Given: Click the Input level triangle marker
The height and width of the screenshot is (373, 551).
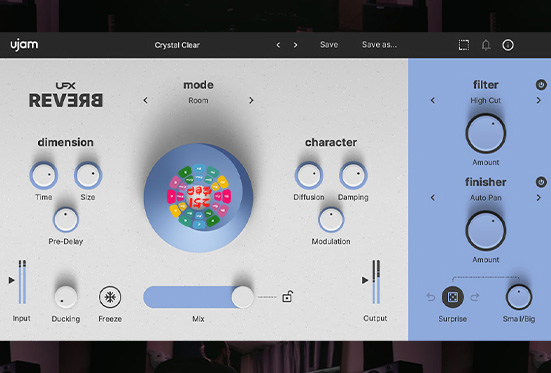Looking at the screenshot, I should pos(12,280).
